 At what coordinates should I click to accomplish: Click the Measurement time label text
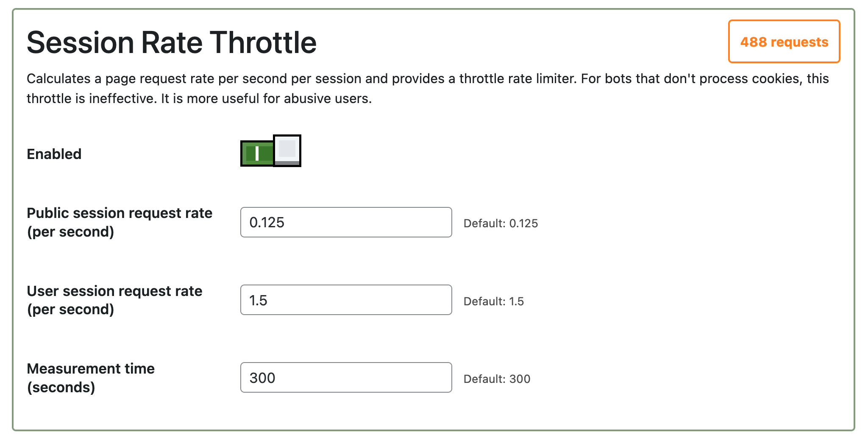[90, 368]
